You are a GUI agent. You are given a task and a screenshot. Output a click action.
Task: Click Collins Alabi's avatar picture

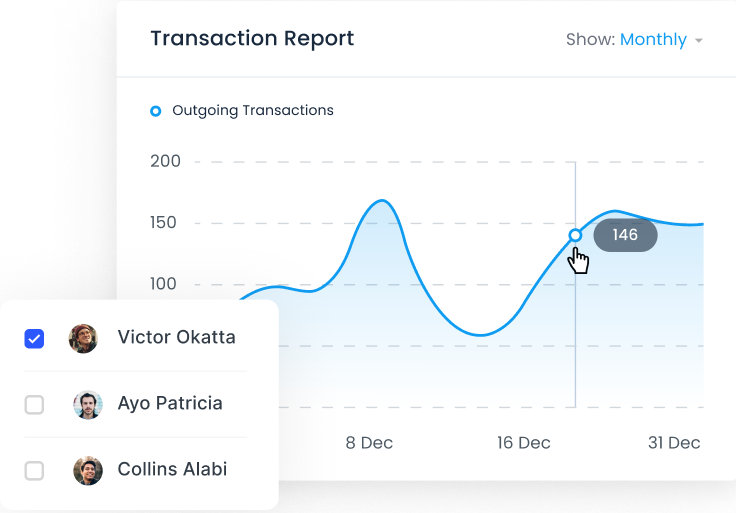(x=88, y=470)
